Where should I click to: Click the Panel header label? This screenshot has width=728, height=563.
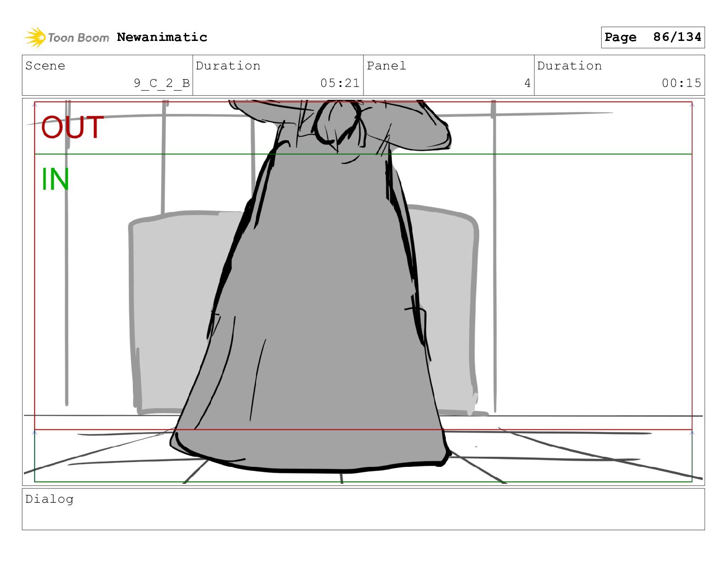pyautogui.click(x=386, y=66)
